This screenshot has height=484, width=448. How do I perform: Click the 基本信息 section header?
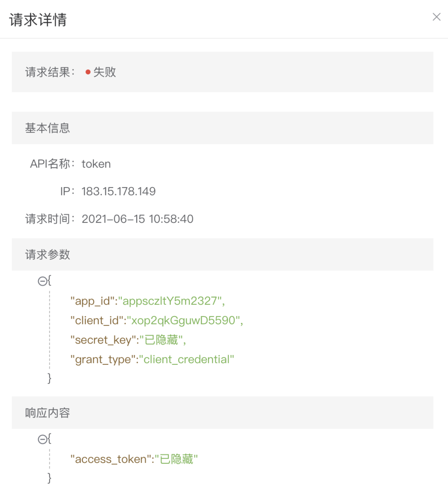point(47,128)
